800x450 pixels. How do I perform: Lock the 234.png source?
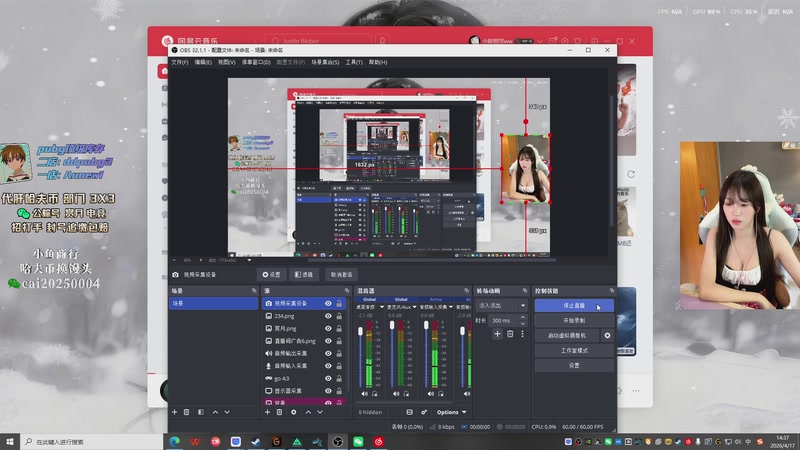click(x=339, y=316)
